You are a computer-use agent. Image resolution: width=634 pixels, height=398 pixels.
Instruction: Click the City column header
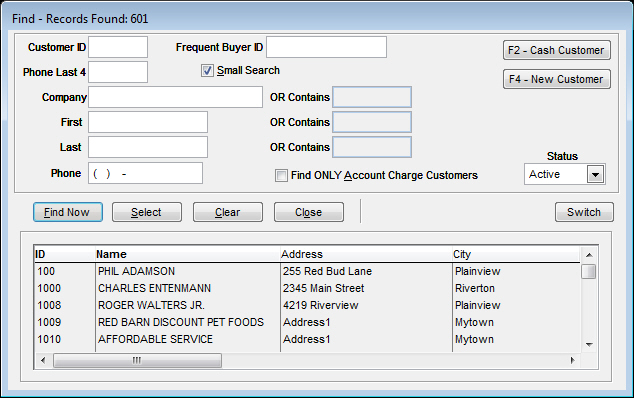[516, 254]
